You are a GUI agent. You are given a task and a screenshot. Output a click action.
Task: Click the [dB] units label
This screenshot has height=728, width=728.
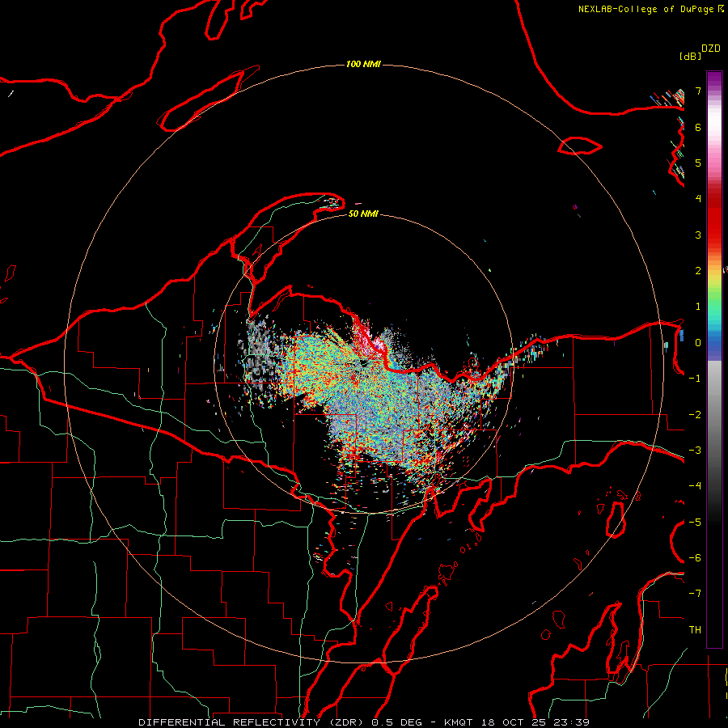coord(690,56)
